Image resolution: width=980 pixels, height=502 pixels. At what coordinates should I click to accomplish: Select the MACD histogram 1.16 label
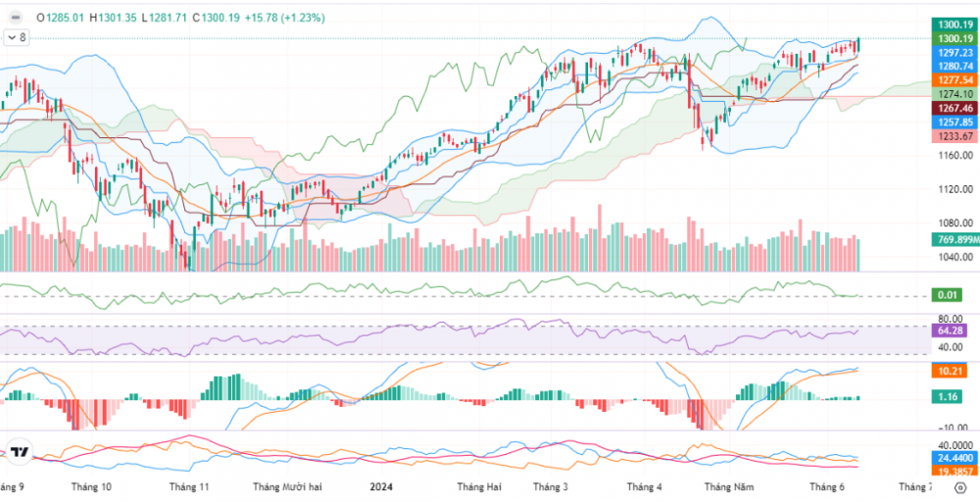pos(946,395)
